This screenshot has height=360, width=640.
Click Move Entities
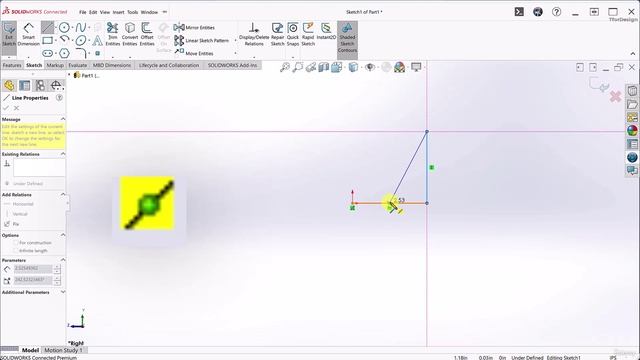[x=194, y=53]
